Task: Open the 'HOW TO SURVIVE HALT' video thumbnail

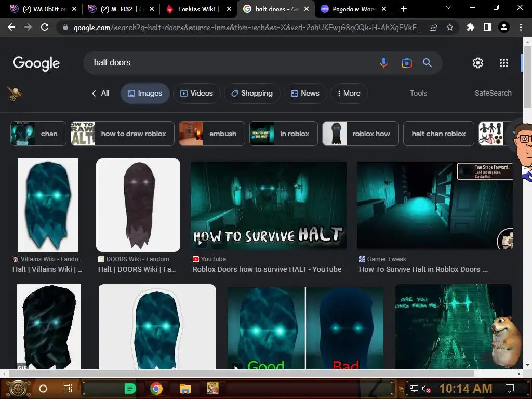Action: pos(269,206)
